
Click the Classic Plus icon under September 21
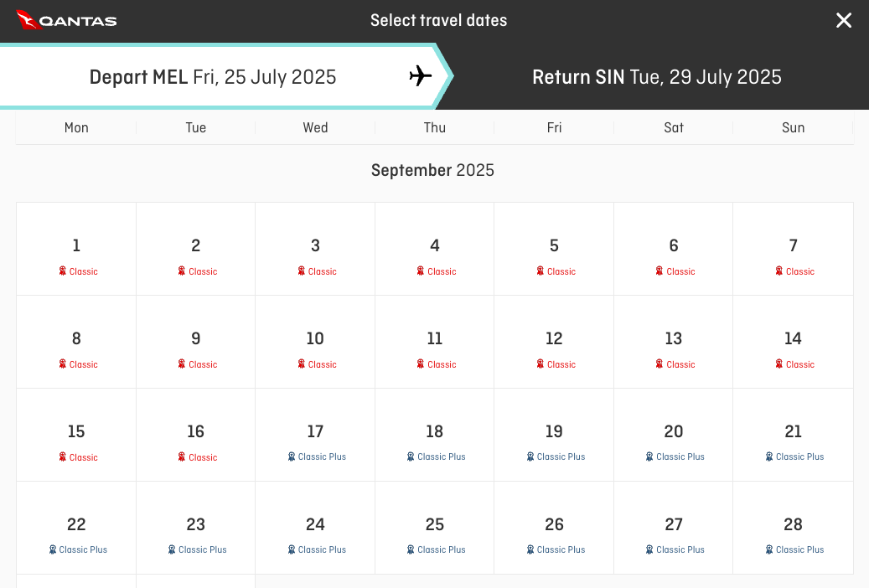(x=768, y=456)
